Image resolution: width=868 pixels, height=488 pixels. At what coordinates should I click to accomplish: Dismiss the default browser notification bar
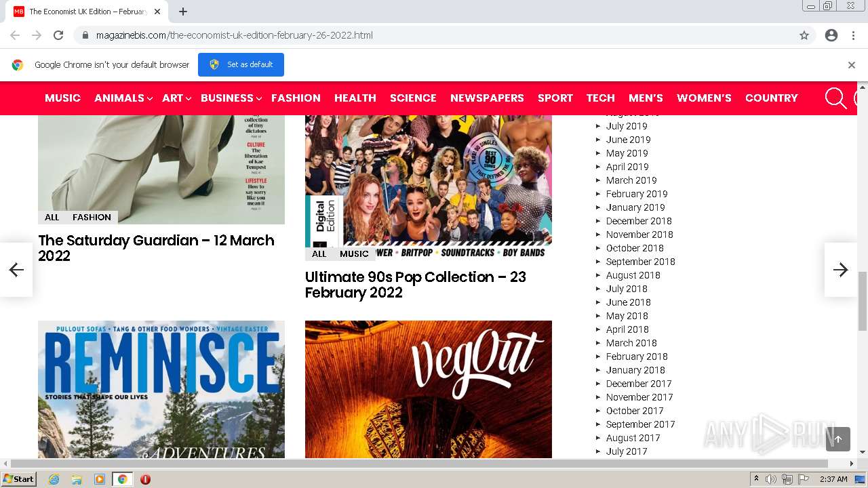click(852, 65)
